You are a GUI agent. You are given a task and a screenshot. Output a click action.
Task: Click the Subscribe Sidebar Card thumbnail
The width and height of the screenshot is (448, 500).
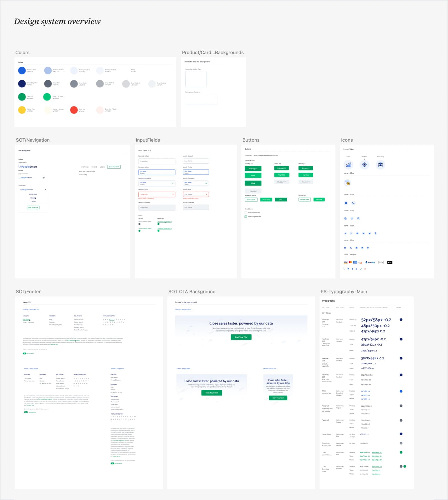click(x=196, y=79)
